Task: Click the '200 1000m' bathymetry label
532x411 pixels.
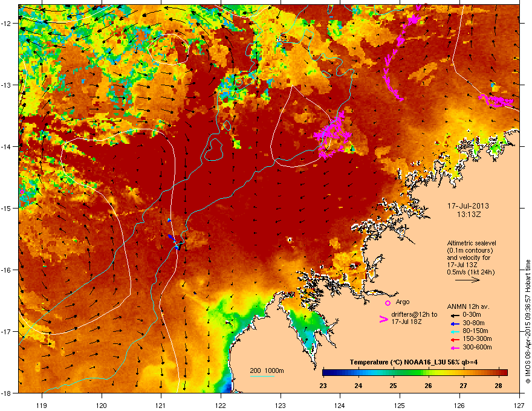Action: pyautogui.click(x=267, y=371)
